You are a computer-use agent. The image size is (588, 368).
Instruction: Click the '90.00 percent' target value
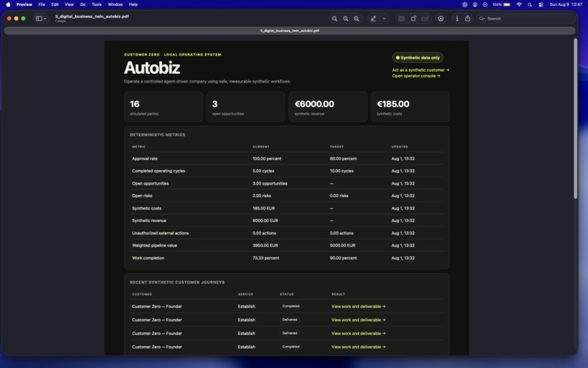point(343,258)
